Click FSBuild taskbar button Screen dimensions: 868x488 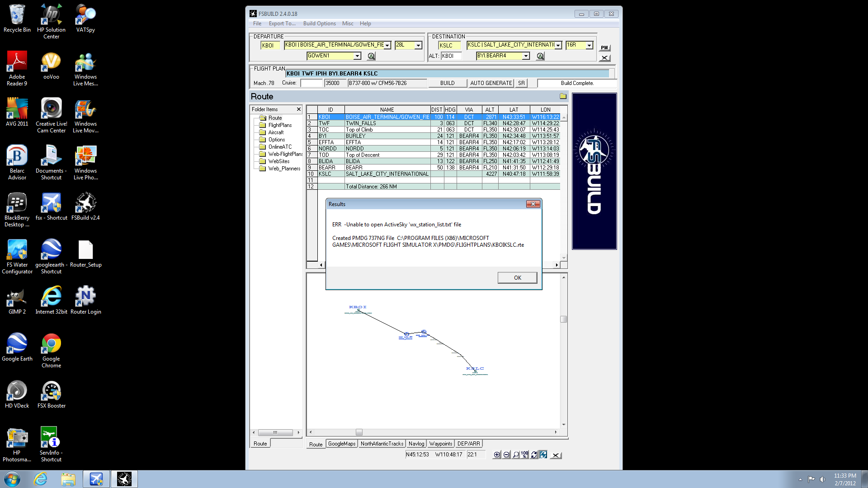click(124, 479)
